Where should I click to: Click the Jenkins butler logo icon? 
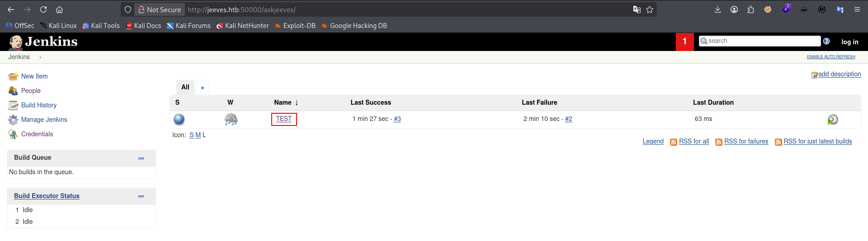tap(16, 42)
